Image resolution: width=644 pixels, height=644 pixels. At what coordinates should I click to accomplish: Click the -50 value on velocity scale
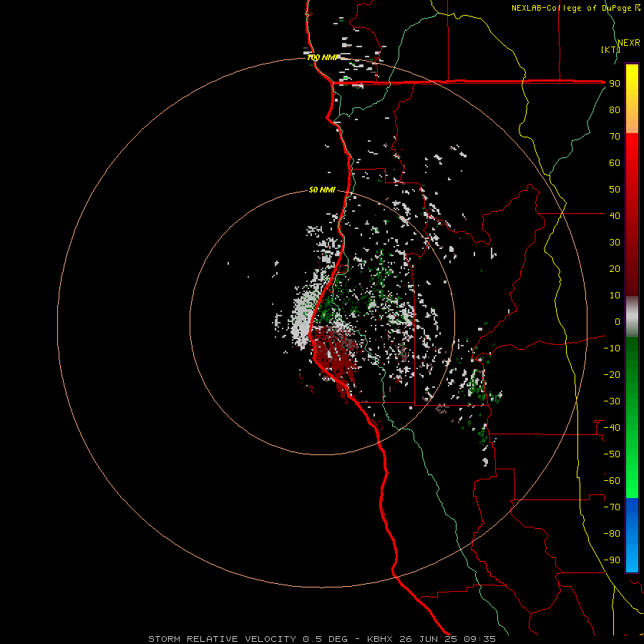pyautogui.click(x=612, y=454)
